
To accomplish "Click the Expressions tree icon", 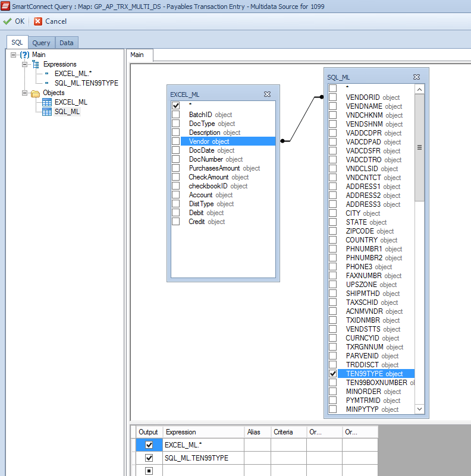I will coord(36,64).
